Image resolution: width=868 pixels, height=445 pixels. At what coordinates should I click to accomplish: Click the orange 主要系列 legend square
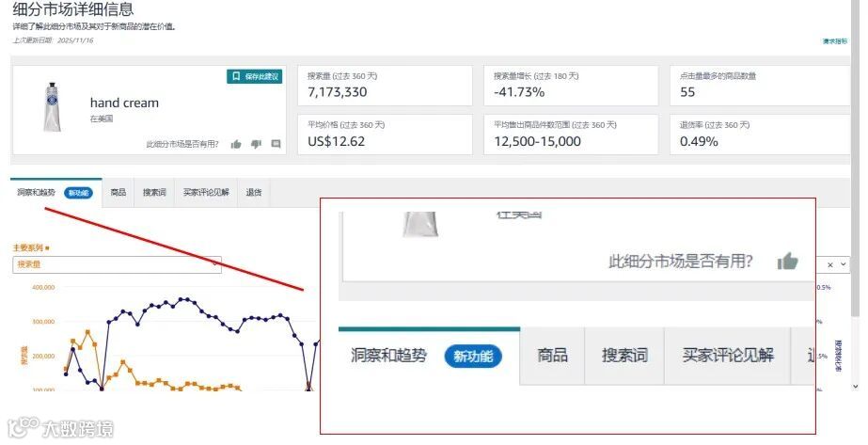point(48,248)
